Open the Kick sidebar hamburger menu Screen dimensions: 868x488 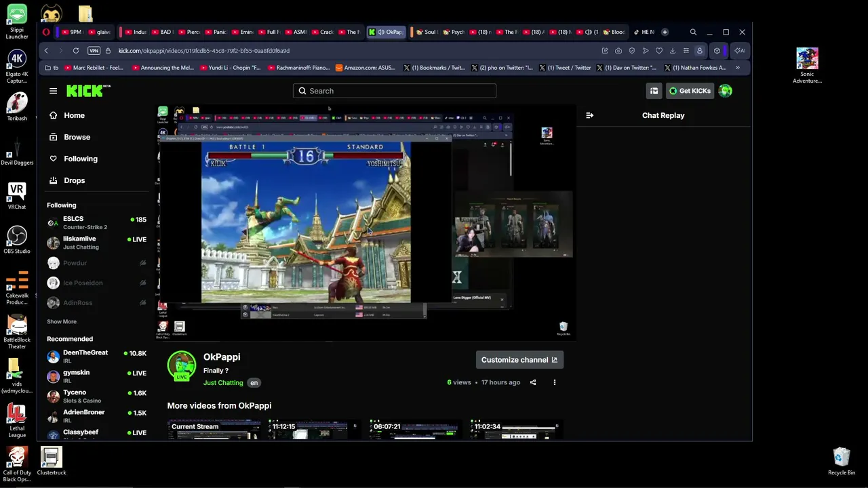point(53,91)
